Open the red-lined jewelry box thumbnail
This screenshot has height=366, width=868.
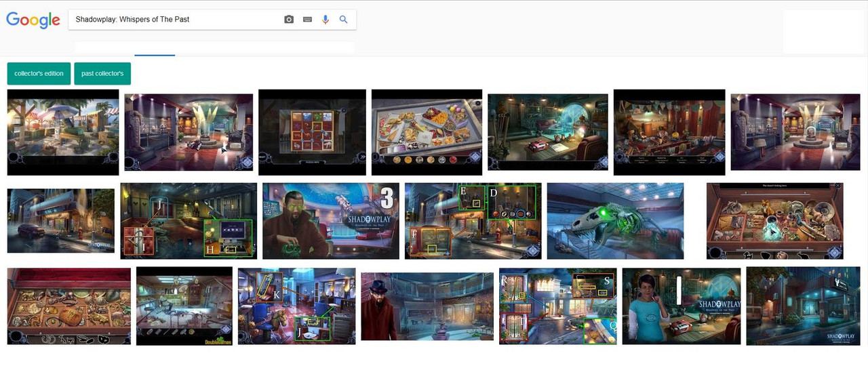(x=69, y=306)
